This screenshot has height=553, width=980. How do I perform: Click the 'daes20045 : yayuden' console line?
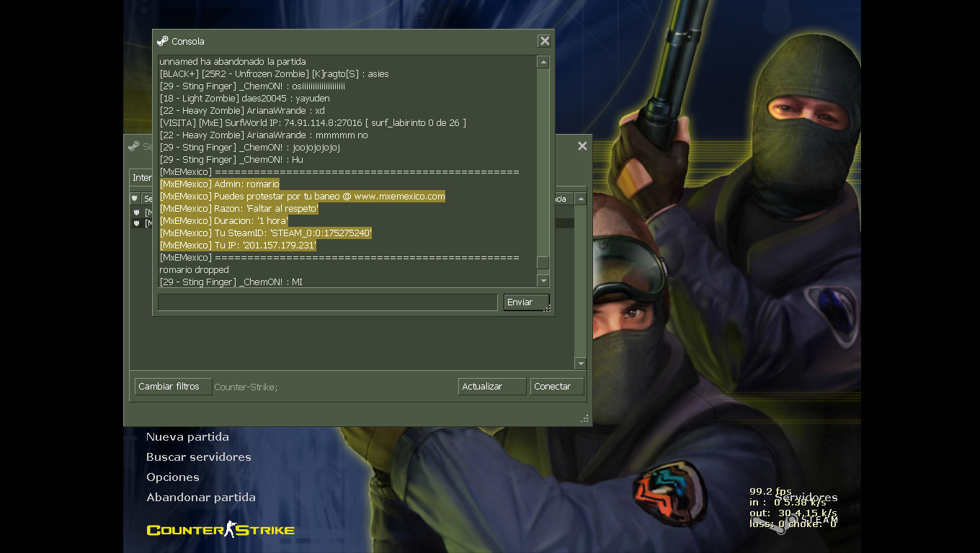(244, 99)
